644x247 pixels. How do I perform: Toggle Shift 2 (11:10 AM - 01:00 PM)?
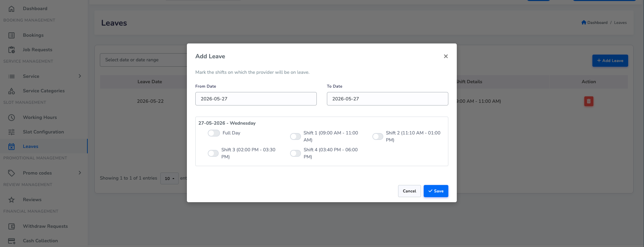point(378,136)
